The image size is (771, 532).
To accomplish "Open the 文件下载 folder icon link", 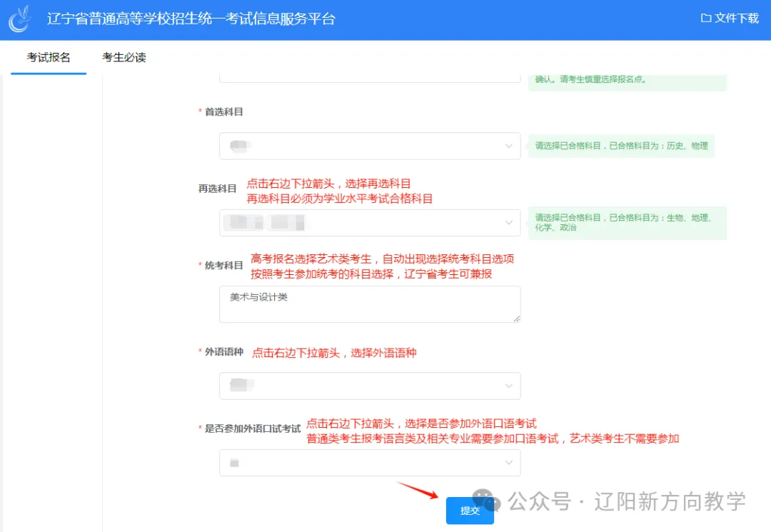I will point(706,18).
